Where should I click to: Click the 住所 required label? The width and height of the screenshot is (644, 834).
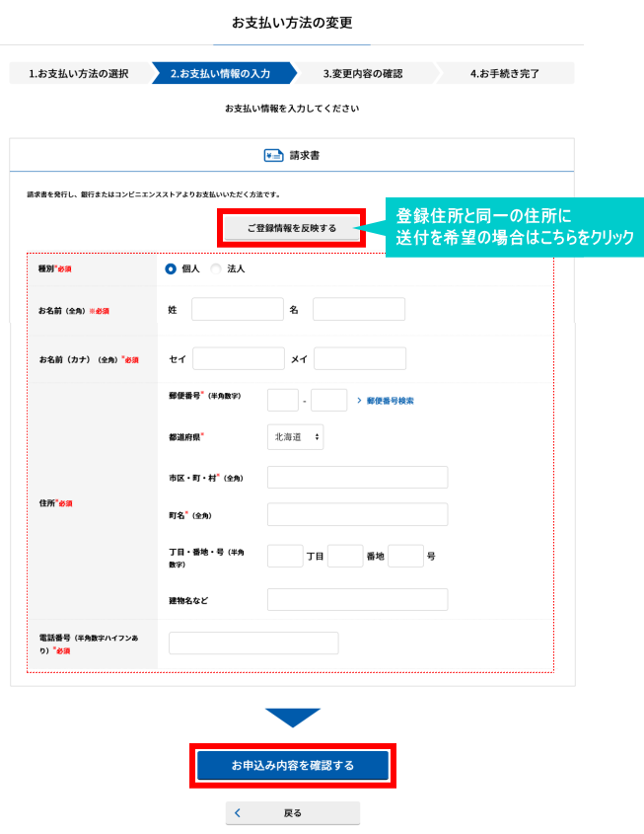[55, 503]
